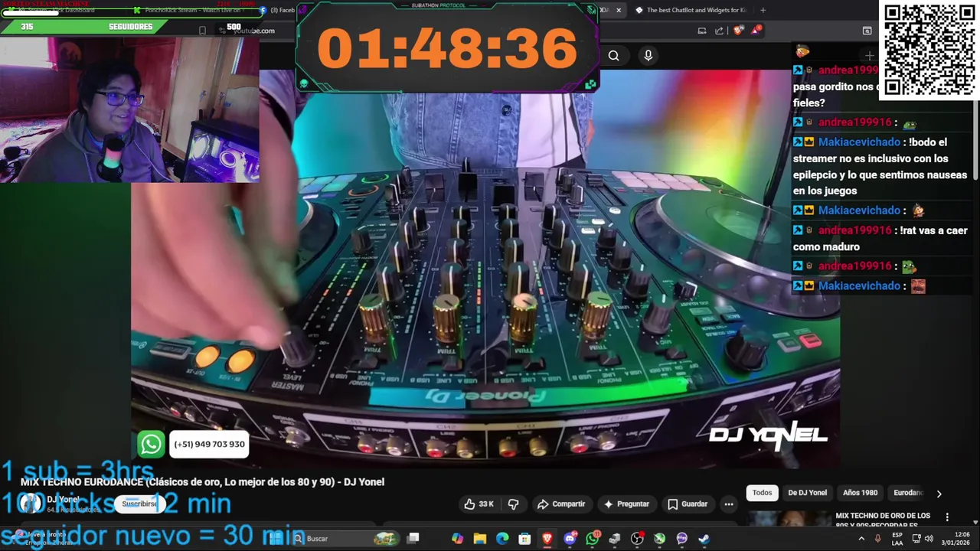
Task: Switch to PonchoKick Stream browser tab
Action: 191,10
